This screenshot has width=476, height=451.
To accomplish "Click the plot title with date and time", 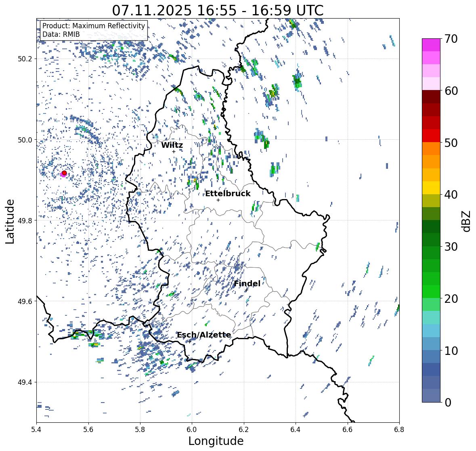I will point(218,10).
